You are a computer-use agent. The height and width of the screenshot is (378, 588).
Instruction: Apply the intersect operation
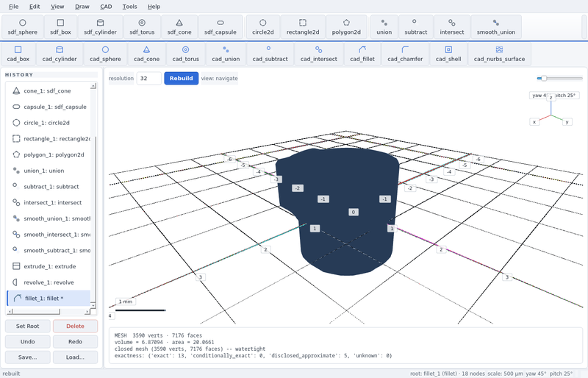click(x=451, y=27)
